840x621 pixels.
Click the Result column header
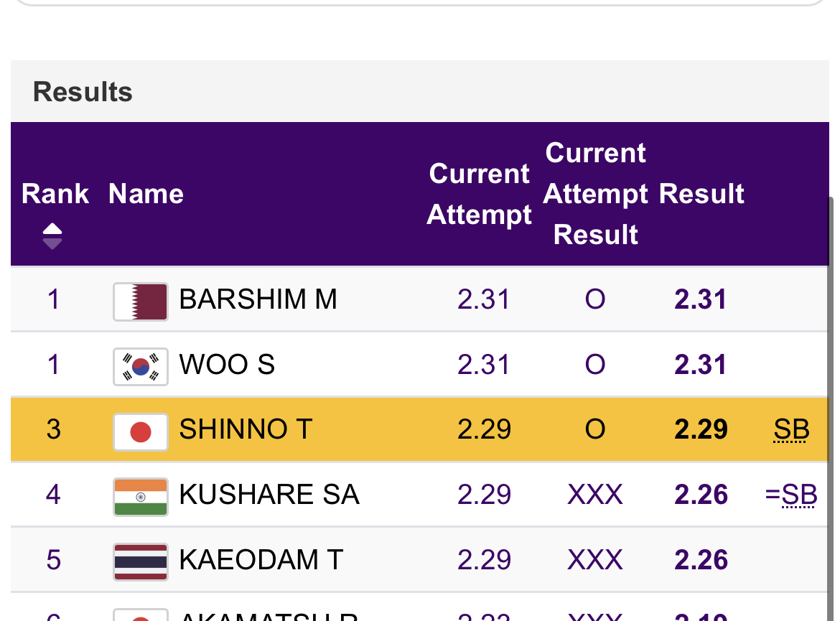(x=701, y=194)
